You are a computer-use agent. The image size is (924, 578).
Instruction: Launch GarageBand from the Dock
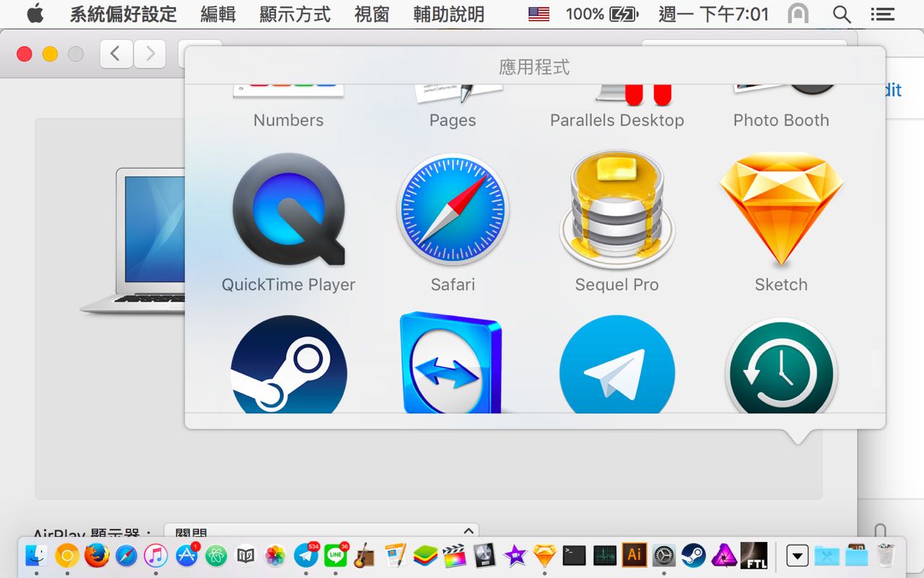365,555
